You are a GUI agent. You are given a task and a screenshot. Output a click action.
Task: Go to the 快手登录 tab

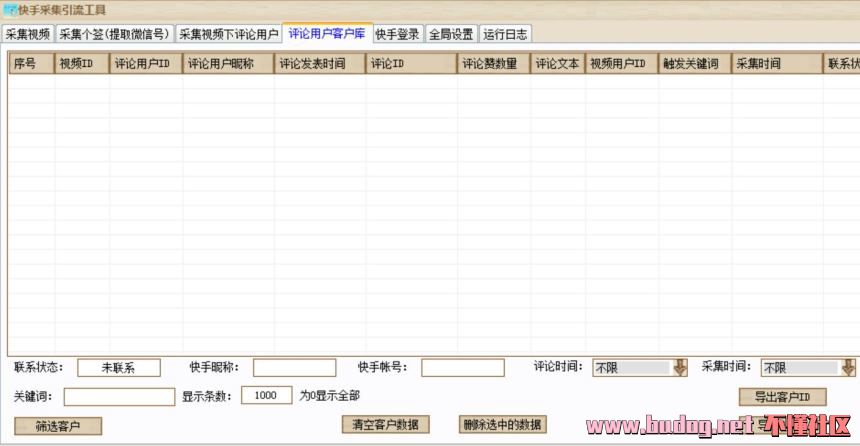pyautogui.click(x=397, y=34)
